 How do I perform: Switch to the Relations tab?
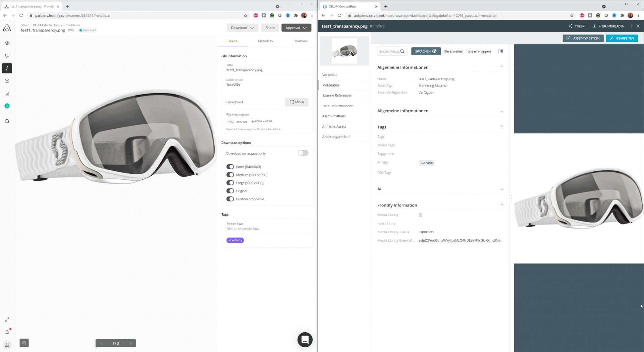coord(300,41)
